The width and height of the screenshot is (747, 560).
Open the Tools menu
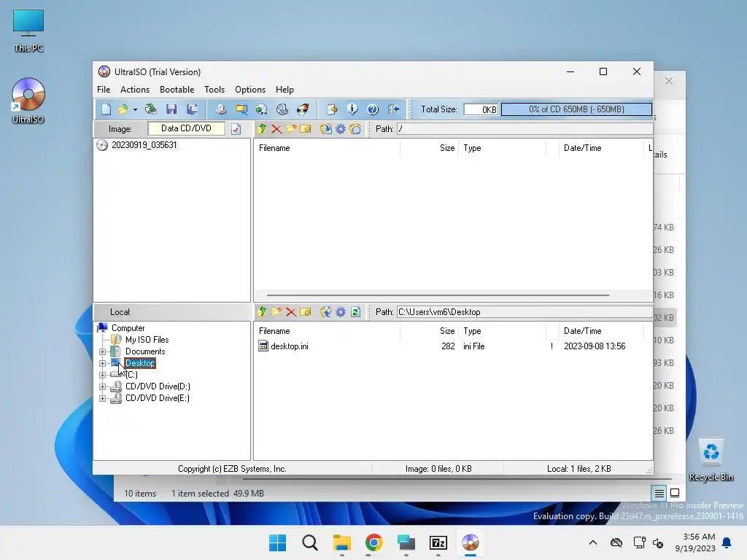[x=214, y=90]
